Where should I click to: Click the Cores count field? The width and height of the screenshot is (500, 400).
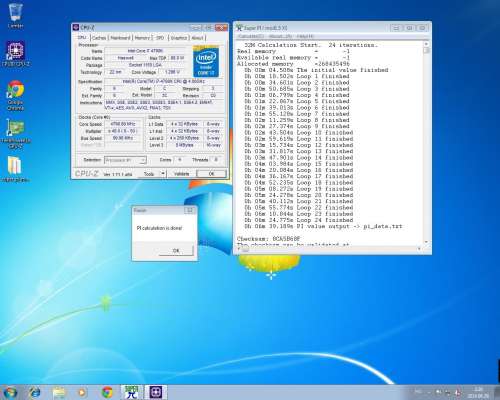[x=180, y=160]
